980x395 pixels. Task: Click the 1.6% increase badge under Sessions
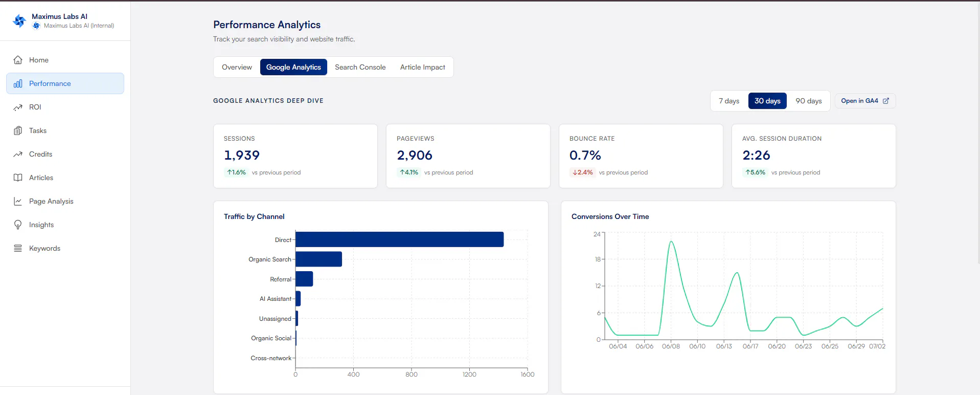(x=237, y=172)
